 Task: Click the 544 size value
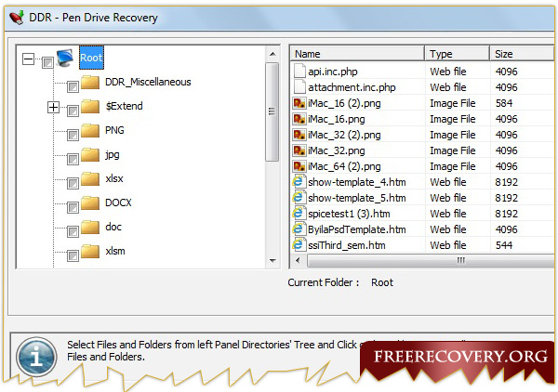pyautogui.click(x=504, y=245)
